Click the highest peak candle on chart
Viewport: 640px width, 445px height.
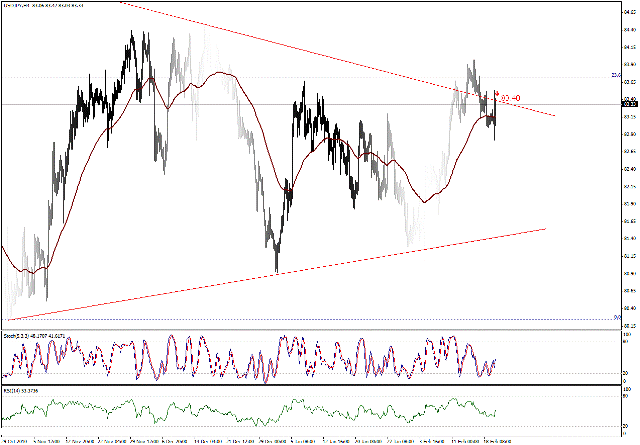pyautogui.click(x=133, y=35)
